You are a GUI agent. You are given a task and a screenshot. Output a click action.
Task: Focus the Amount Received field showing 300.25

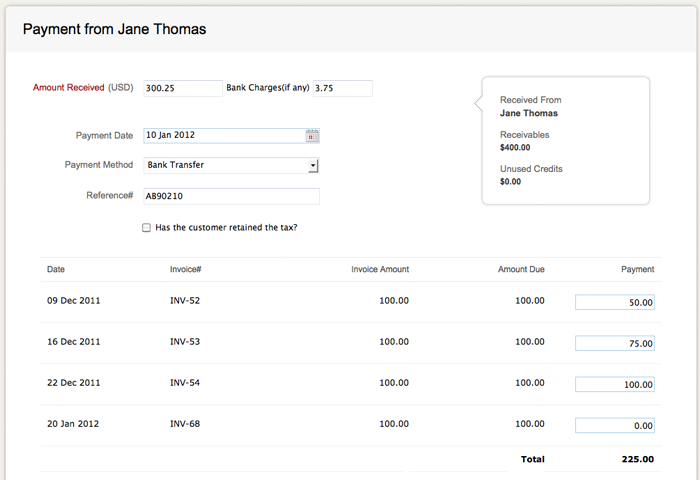coord(183,88)
